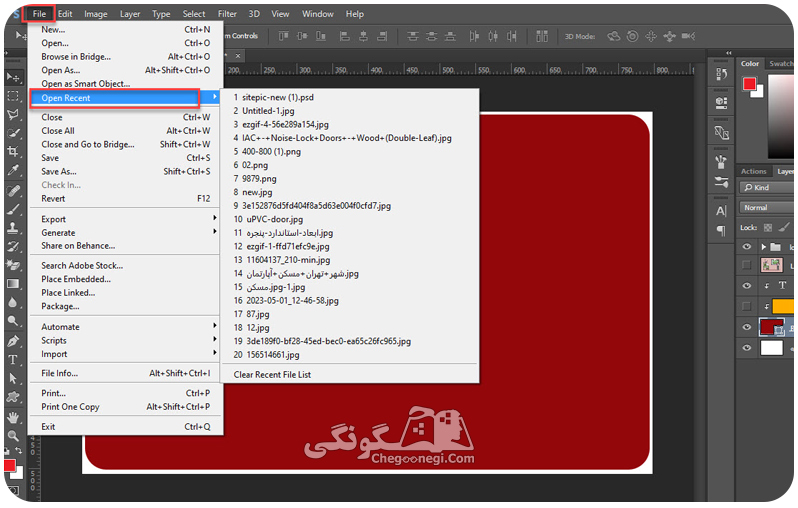Select the Healing Brush tool
The width and height of the screenshot is (798, 508).
(13, 190)
